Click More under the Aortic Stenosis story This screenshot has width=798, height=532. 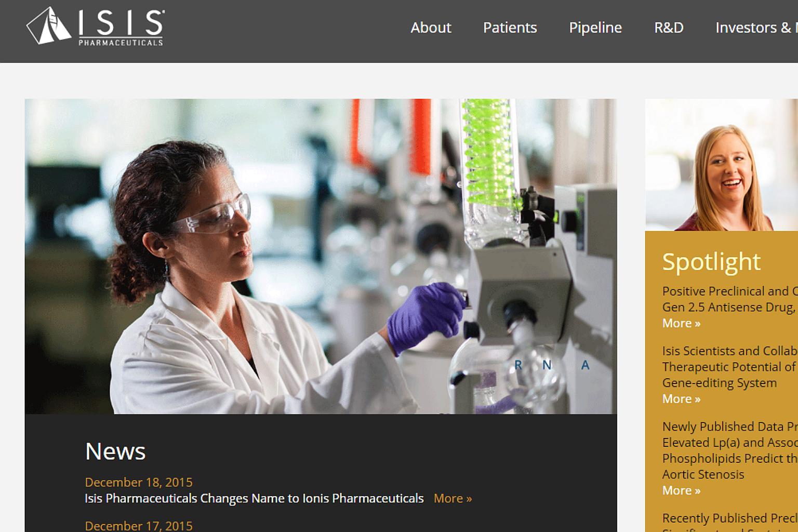coord(681,490)
